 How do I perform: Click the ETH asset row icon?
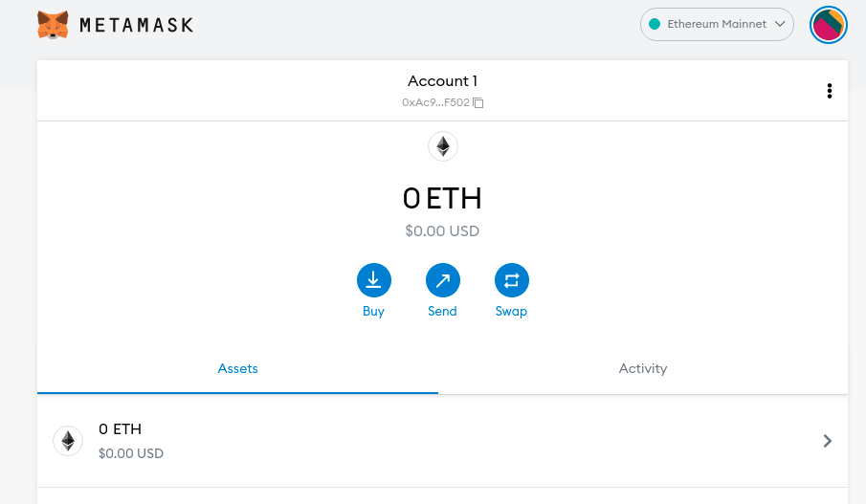point(68,440)
